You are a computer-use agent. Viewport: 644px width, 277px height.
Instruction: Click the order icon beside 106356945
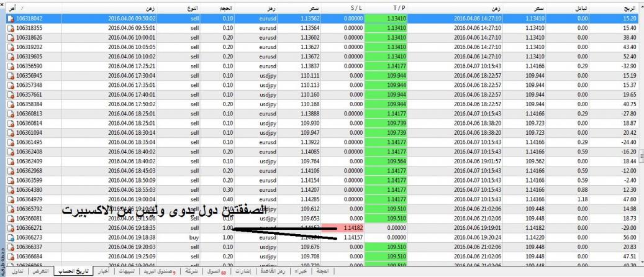point(11,76)
